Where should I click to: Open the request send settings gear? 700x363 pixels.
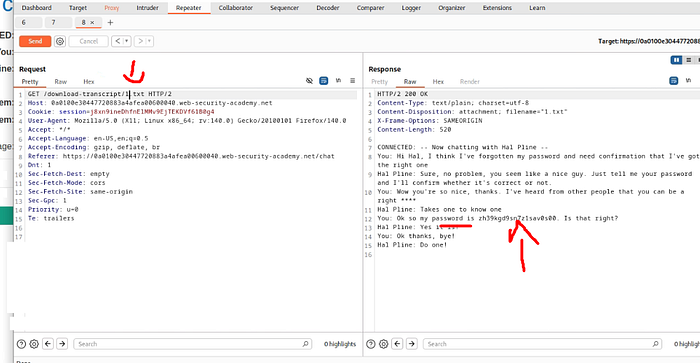60,42
